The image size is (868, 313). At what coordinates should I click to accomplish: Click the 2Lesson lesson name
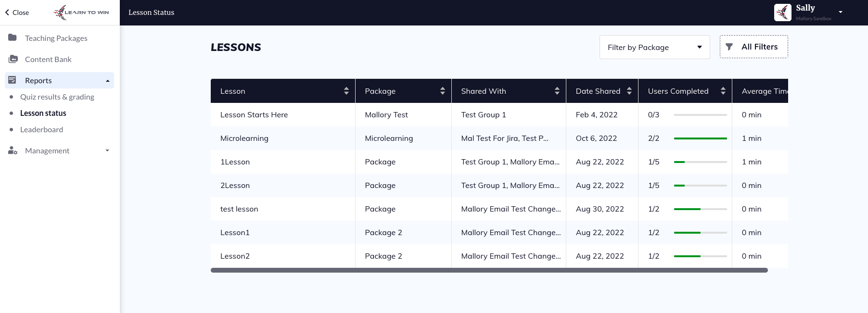tap(235, 185)
